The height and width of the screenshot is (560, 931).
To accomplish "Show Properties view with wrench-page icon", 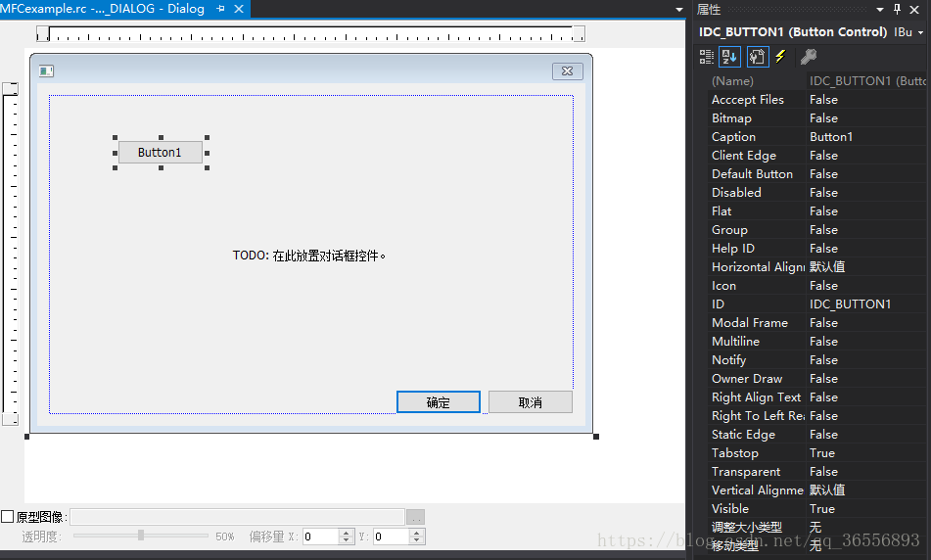I will click(x=757, y=57).
